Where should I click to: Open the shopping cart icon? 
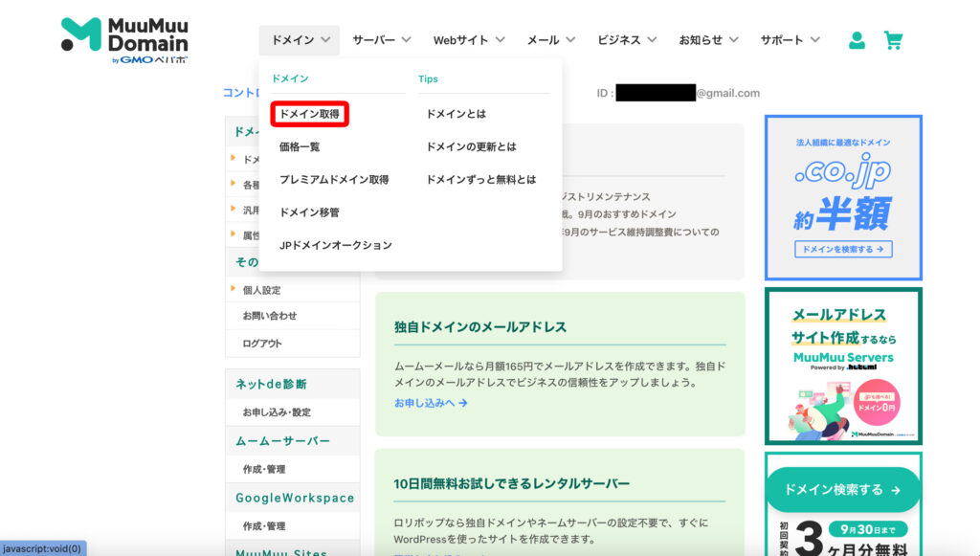[893, 40]
